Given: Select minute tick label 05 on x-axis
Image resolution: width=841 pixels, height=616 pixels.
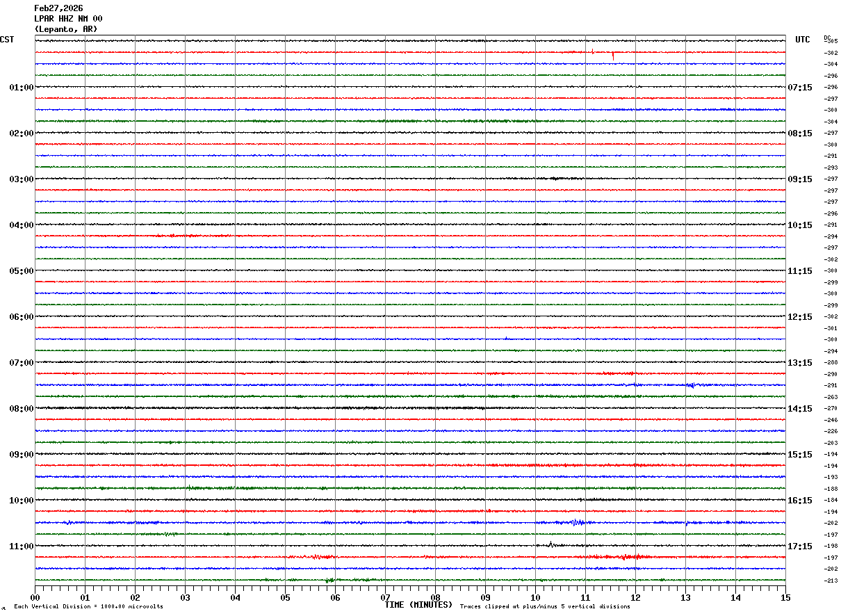Looking at the screenshot, I should point(285,597).
